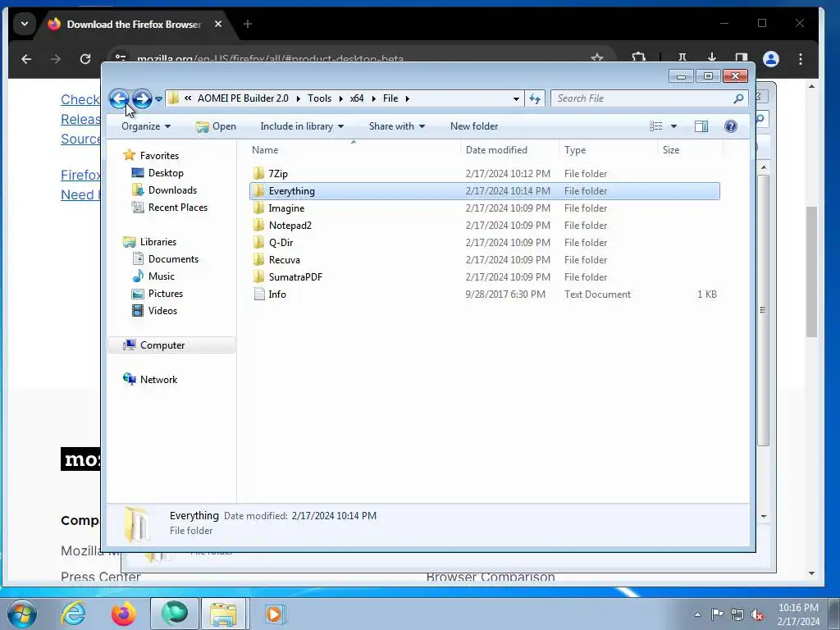
Task: Launch Internet Explorer from the taskbar
Action: 73,614
